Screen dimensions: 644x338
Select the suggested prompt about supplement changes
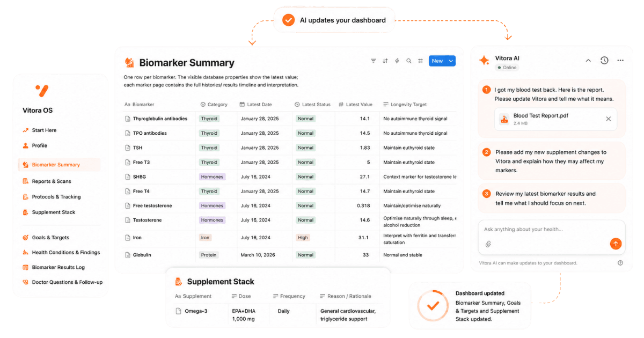[x=551, y=161]
